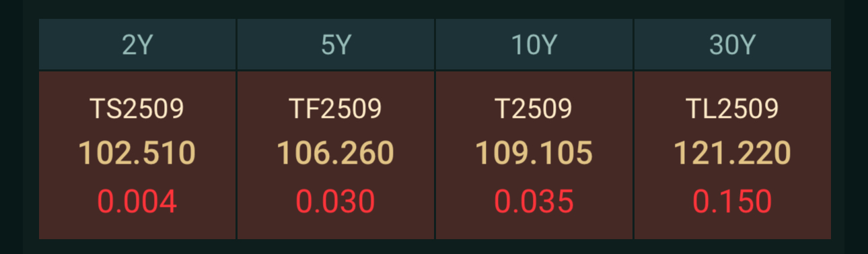Select the 10Y column header

pyautogui.click(x=534, y=44)
